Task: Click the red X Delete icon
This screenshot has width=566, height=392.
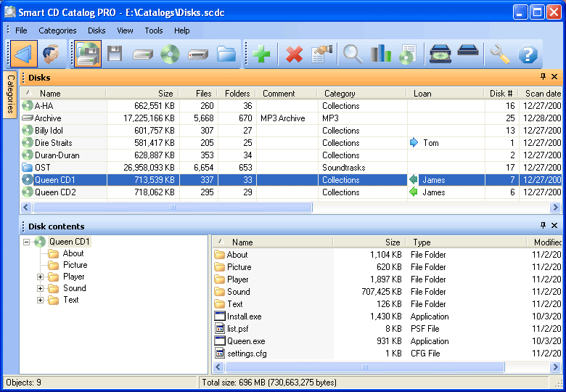Action: click(x=294, y=54)
